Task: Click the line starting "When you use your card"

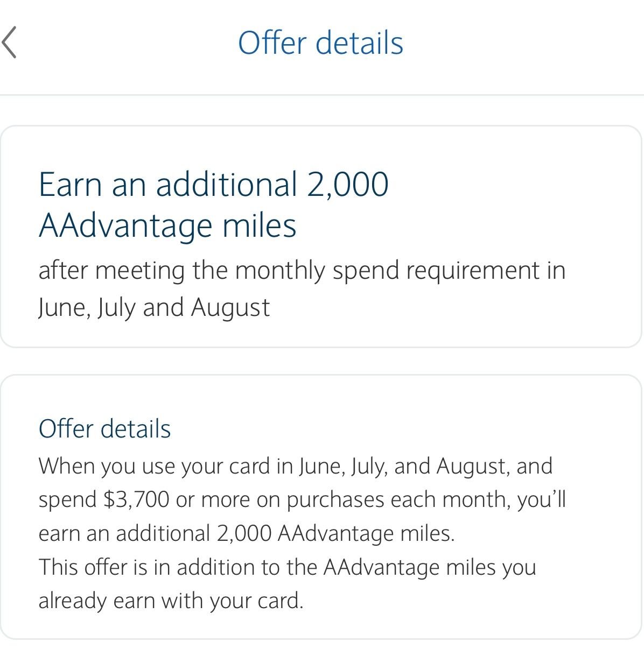Action: (x=295, y=466)
